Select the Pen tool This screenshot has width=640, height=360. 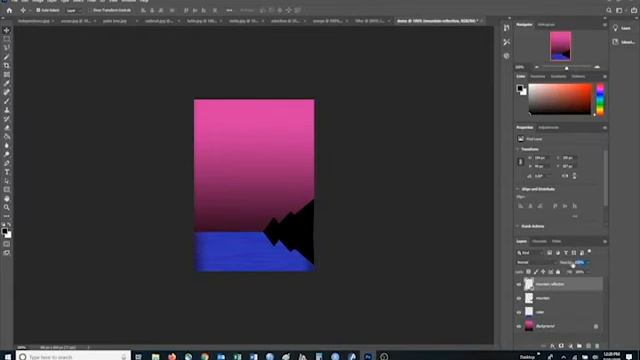(7, 163)
